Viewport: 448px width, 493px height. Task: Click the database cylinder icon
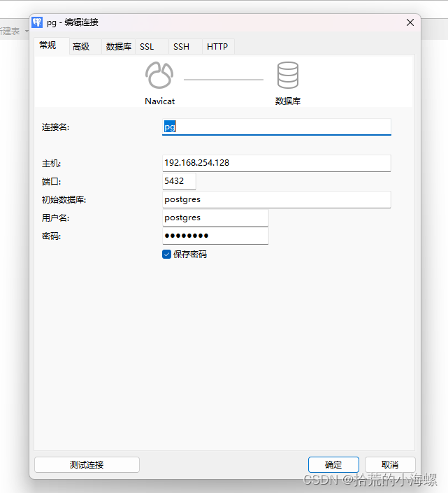click(x=288, y=75)
